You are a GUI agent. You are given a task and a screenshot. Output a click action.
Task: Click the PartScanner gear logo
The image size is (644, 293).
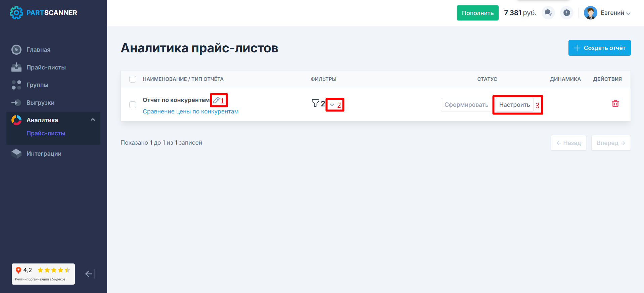click(16, 13)
